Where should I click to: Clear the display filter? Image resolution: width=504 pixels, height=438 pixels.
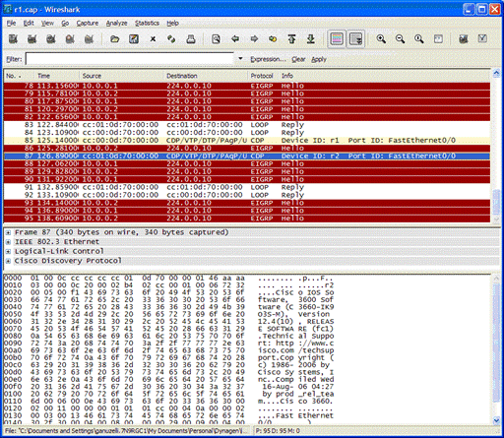[x=298, y=59]
